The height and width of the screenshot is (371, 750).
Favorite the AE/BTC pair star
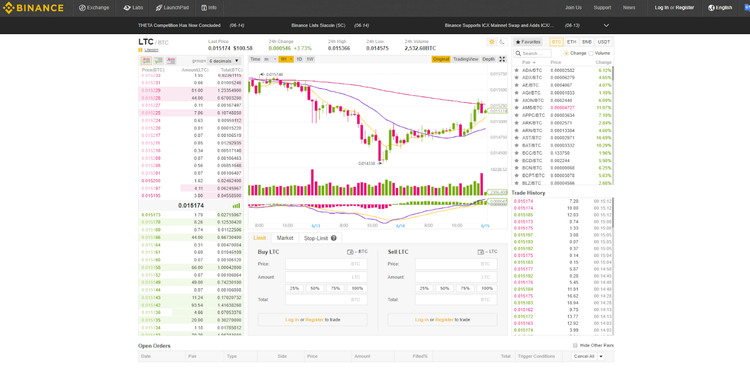coord(517,85)
